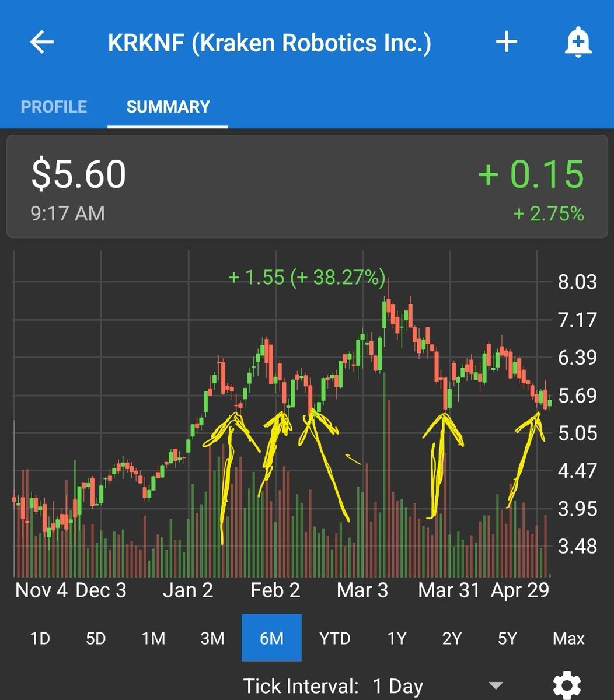Tap the $5.60 current price
Image resolution: width=614 pixels, height=700 pixels.
click(78, 174)
